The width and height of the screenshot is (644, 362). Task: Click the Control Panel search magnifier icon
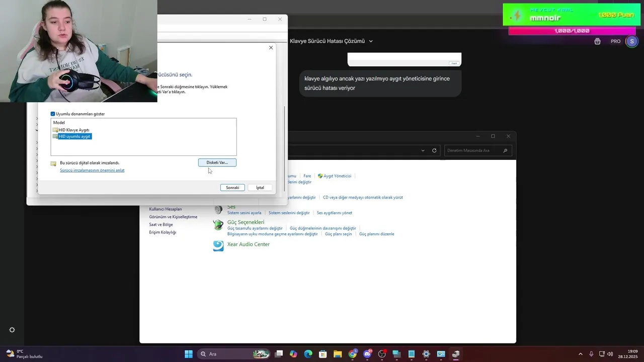(x=505, y=150)
